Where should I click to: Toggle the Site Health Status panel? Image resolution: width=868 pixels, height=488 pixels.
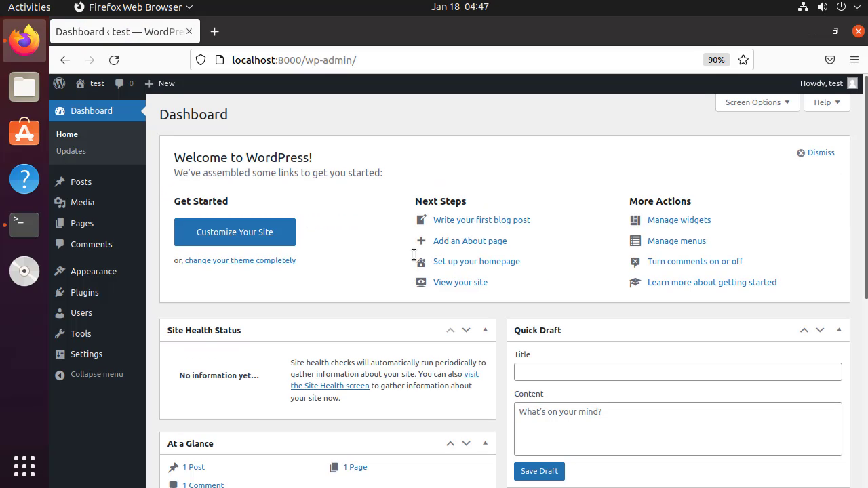click(485, 330)
